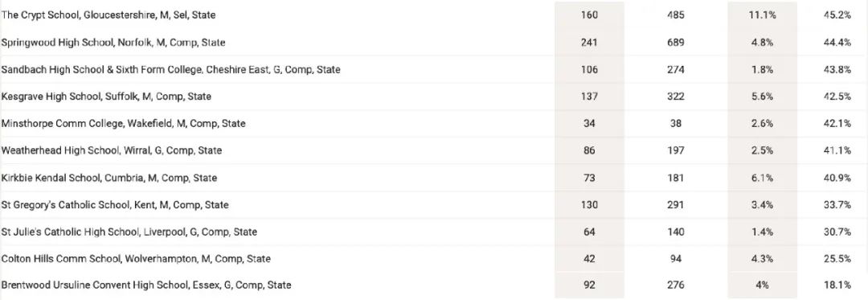Select the 34 value in Minsthorpe row
The height and width of the screenshot is (300, 868).
590,123
